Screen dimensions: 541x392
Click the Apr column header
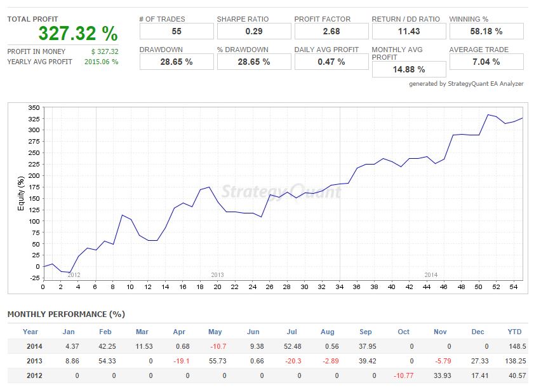[x=179, y=332]
